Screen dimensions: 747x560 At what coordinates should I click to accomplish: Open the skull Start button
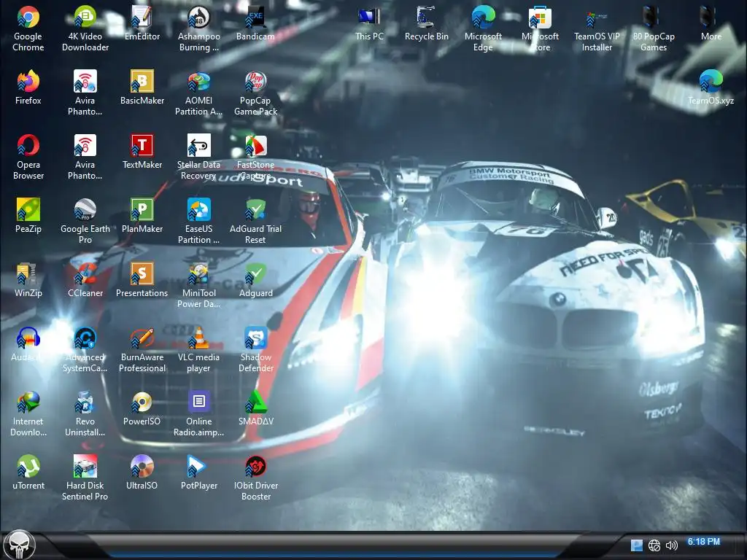[x=20, y=545]
